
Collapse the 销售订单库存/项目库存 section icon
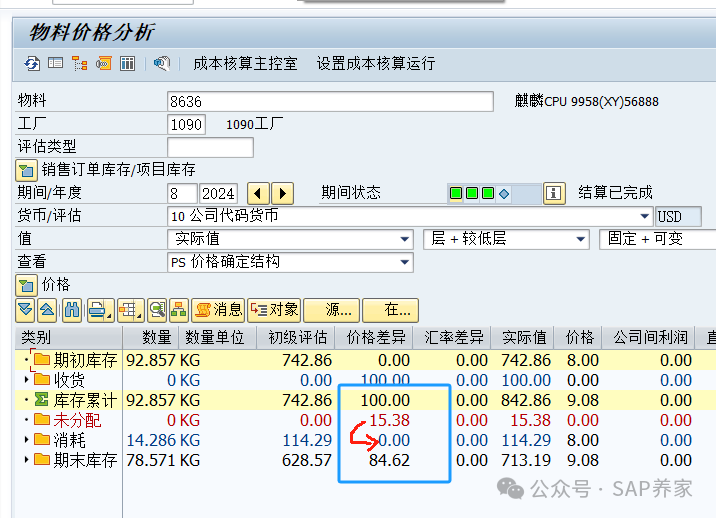point(26,170)
